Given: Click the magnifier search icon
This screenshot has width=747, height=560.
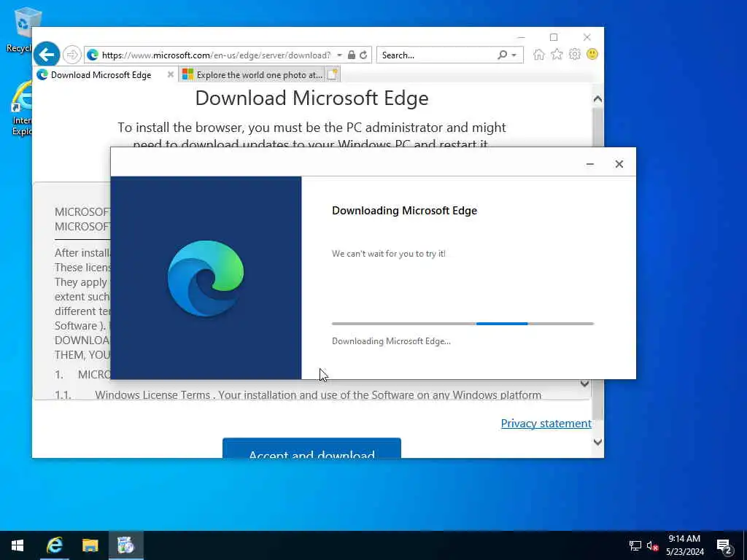Looking at the screenshot, I should click(x=502, y=55).
